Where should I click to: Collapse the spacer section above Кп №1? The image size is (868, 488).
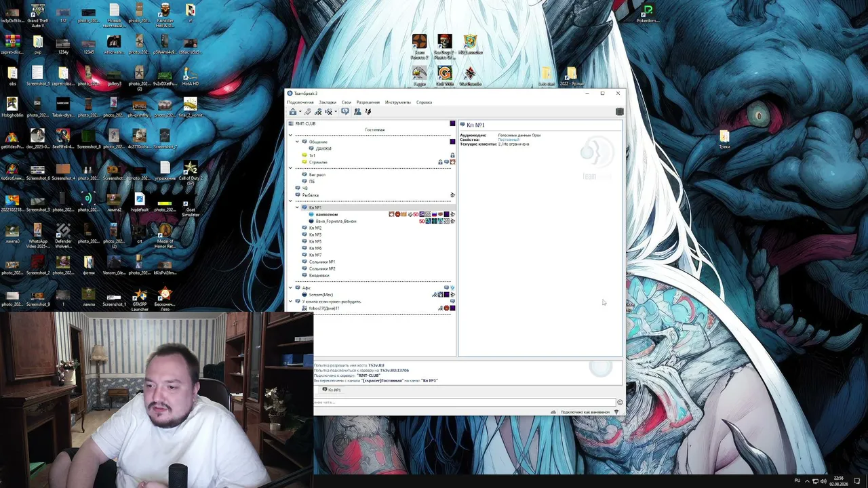tap(290, 201)
